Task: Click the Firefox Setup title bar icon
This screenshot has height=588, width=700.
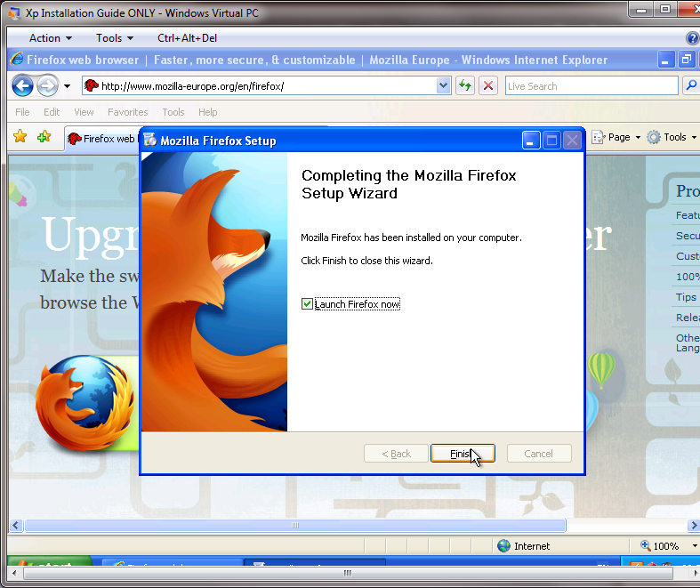Action: click(x=150, y=141)
